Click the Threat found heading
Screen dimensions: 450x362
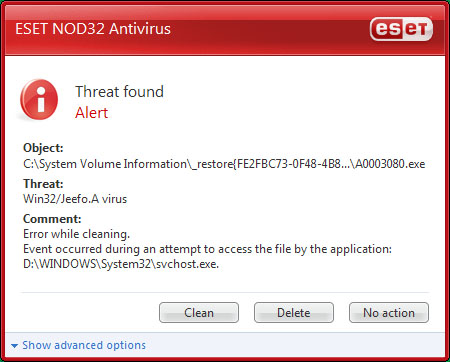pyautogui.click(x=120, y=92)
